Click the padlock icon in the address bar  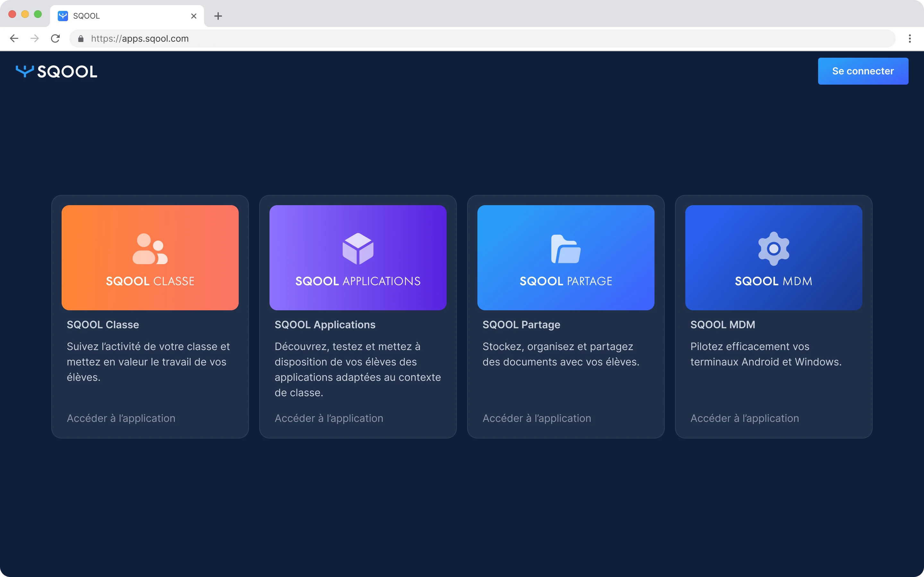point(81,38)
